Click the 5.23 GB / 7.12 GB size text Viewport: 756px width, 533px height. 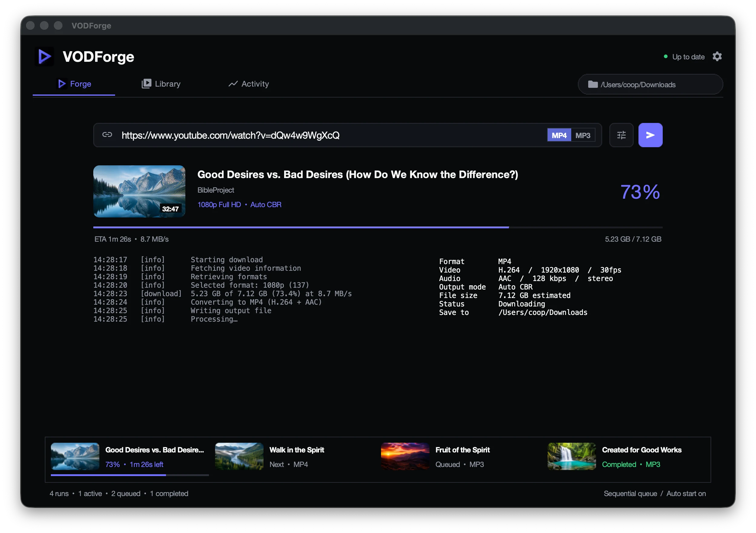click(633, 239)
